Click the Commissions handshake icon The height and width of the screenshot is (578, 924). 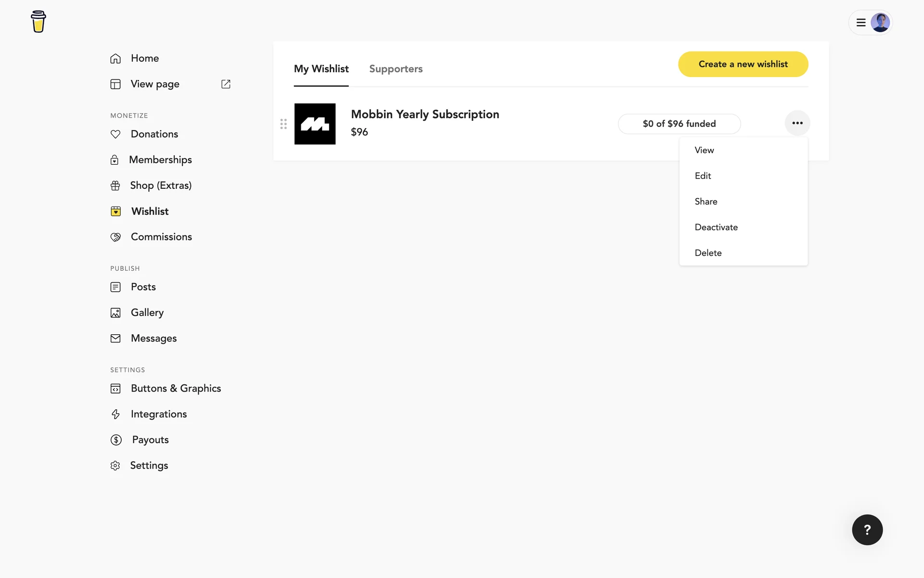pos(115,237)
